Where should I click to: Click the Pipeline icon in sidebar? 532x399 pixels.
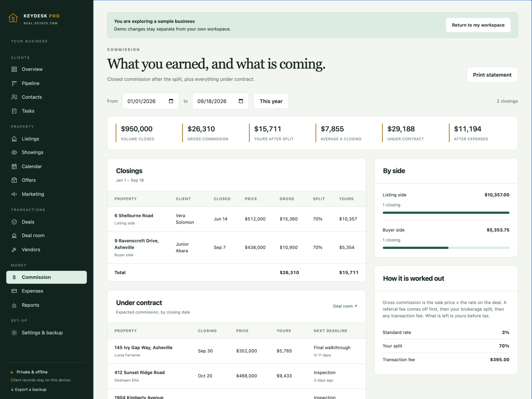[14, 83]
